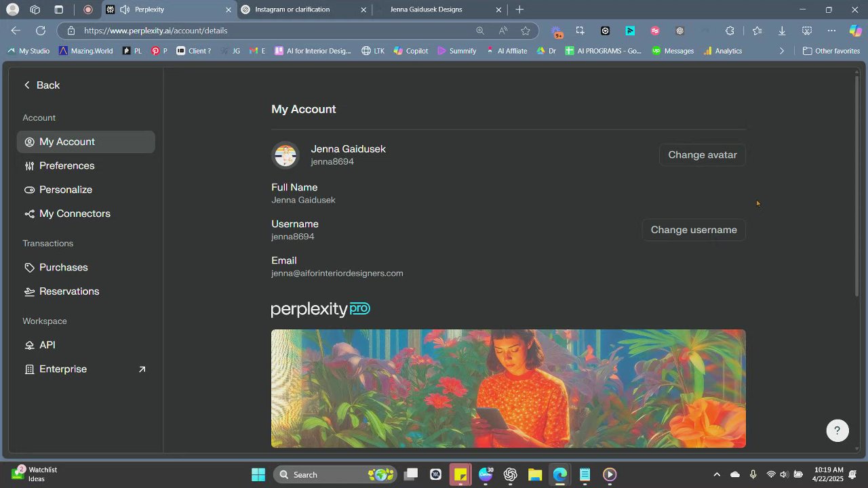Viewport: 868px width, 488px height.
Task: Mute the Perplexity tab audio icon
Action: tap(125, 9)
